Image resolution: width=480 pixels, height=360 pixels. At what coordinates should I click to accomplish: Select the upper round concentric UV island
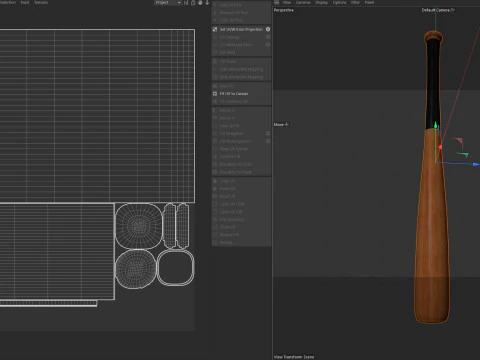(x=139, y=226)
